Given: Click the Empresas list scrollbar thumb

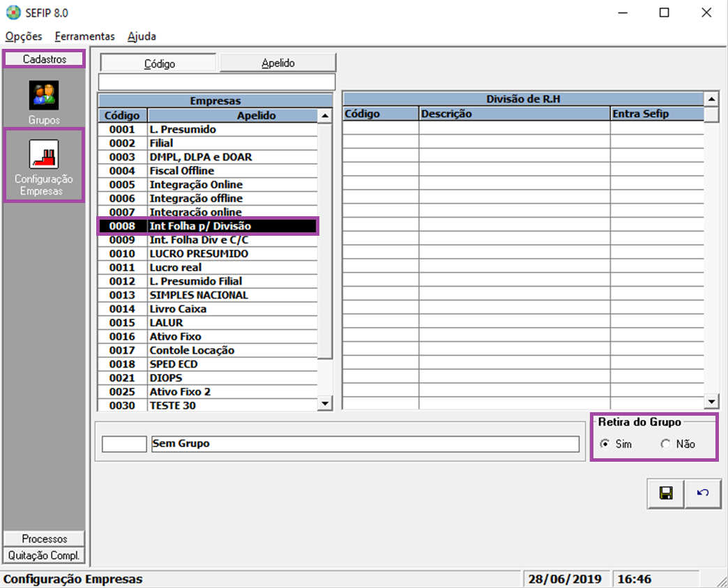Looking at the screenshot, I should (325, 241).
